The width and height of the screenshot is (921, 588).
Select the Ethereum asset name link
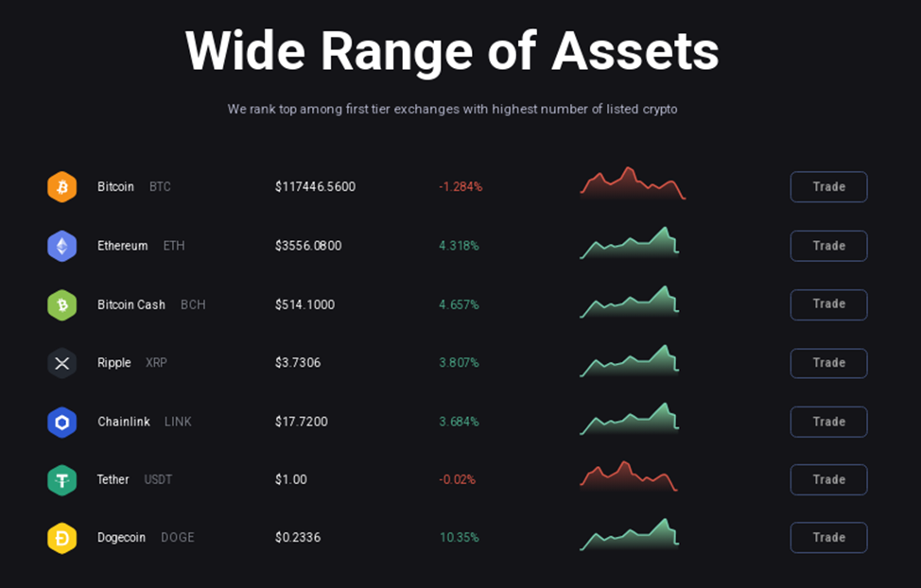(123, 246)
